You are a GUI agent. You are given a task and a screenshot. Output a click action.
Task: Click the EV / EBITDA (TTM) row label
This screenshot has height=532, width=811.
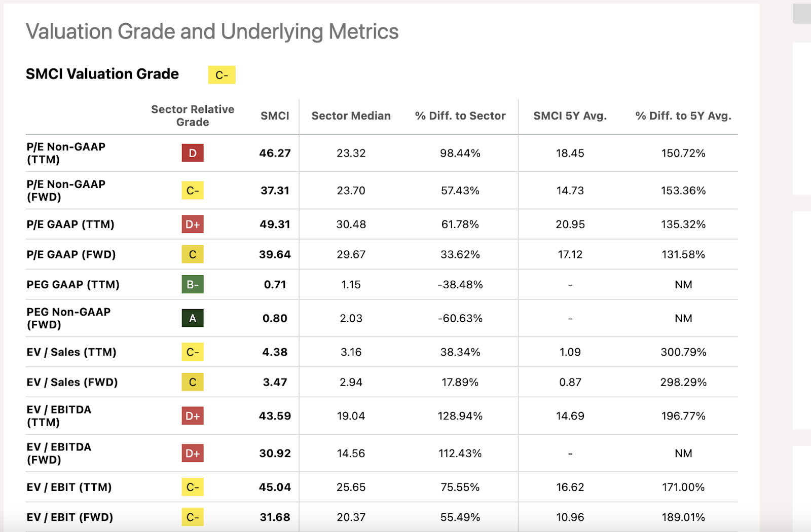click(x=59, y=416)
